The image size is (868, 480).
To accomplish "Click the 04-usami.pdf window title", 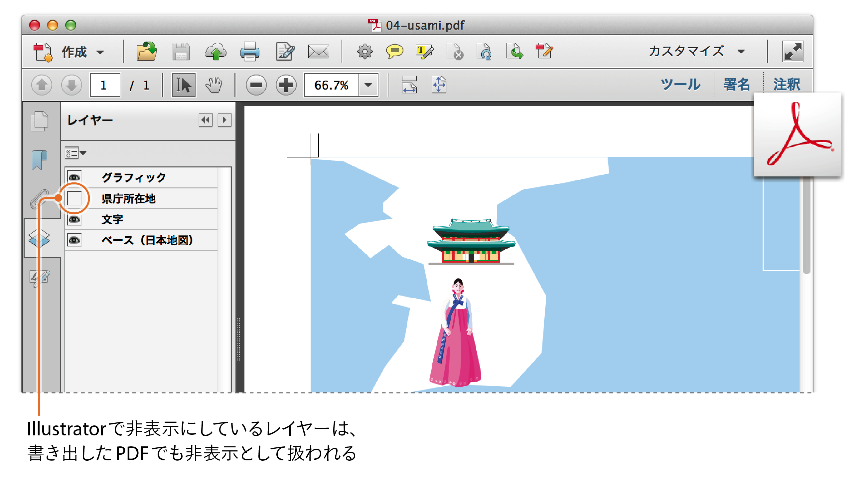I will pyautogui.click(x=425, y=25).
